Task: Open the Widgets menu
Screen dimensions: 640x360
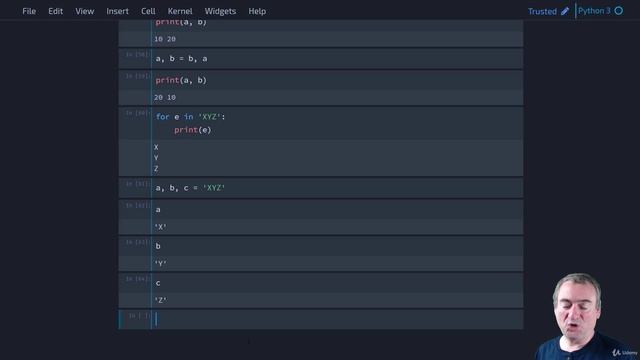Action: pyautogui.click(x=220, y=11)
